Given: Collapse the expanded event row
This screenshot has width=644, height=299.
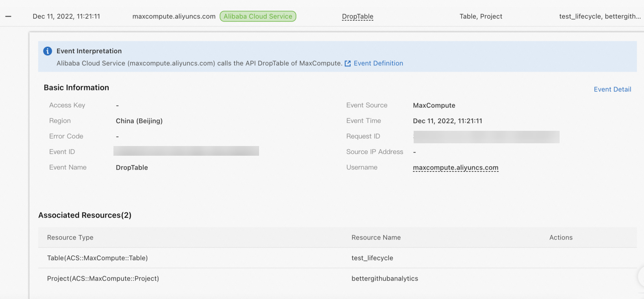Looking at the screenshot, I should click(x=8, y=16).
